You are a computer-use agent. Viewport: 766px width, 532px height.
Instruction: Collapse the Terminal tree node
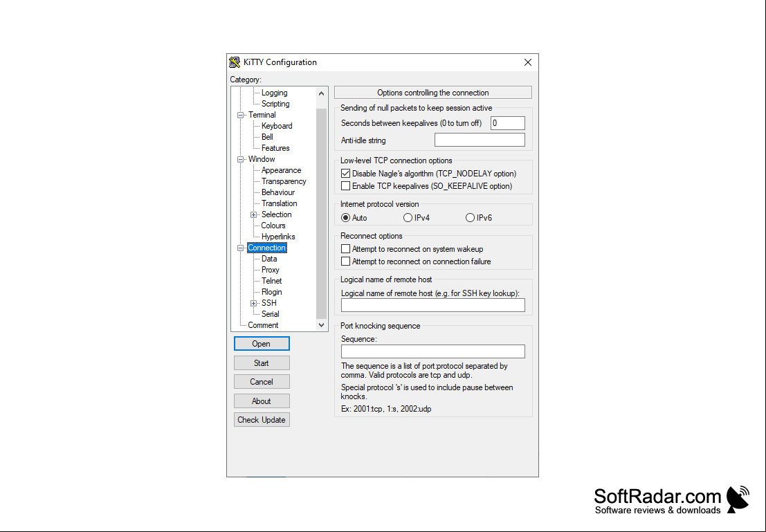pyautogui.click(x=240, y=116)
